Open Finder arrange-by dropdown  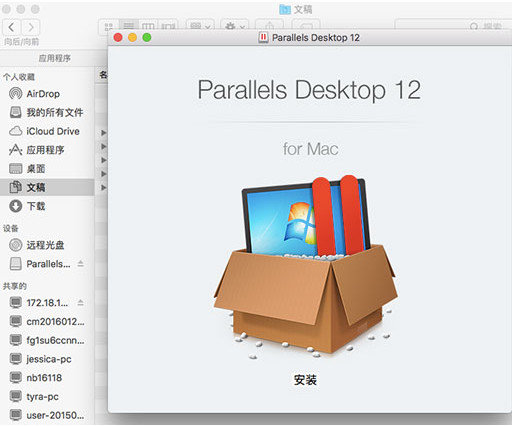[200, 26]
